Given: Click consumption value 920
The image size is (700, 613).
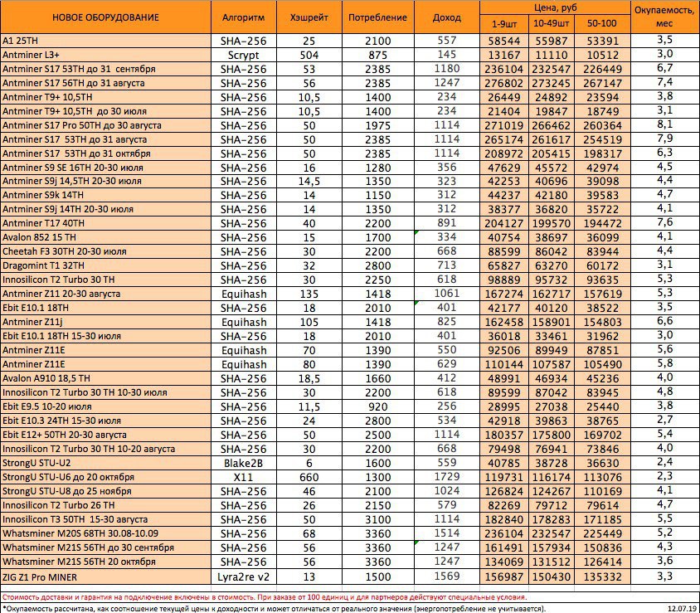Looking at the screenshot, I should 377,406.
